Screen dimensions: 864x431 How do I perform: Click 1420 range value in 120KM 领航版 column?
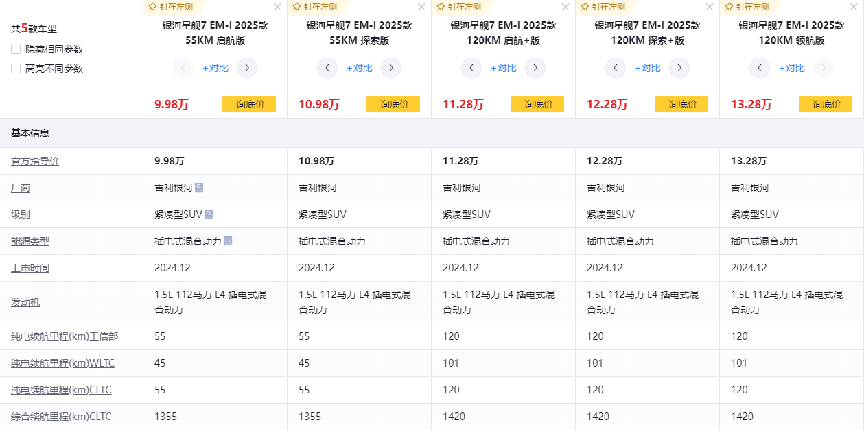(741, 417)
